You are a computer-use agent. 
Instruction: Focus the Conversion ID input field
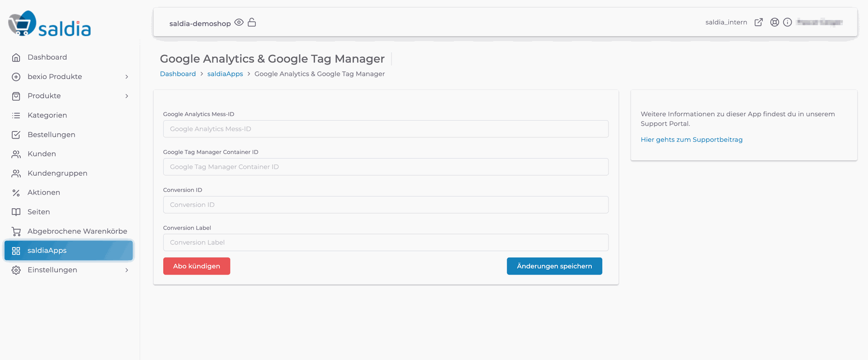[x=386, y=205]
